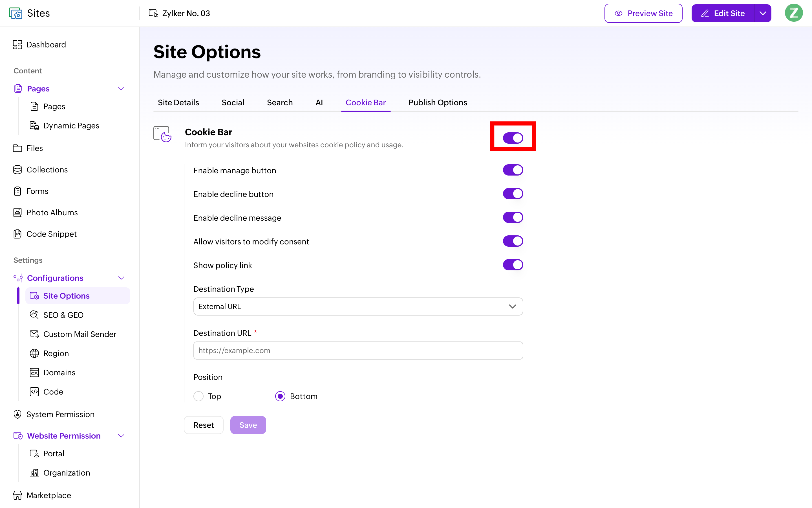Toggle Enable decline button switch

[513, 194]
